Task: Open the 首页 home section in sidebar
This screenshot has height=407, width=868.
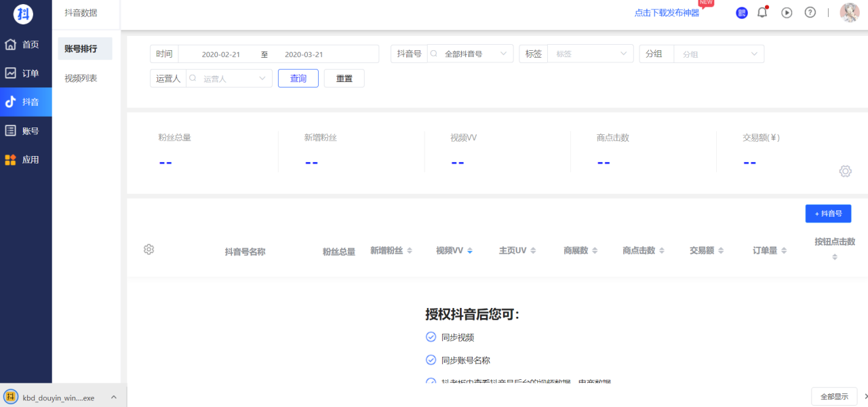Action: (x=26, y=44)
